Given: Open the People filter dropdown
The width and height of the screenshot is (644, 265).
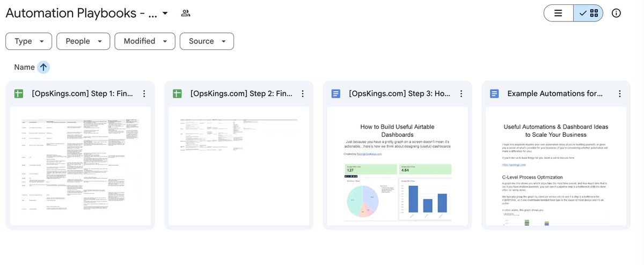Looking at the screenshot, I should pyautogui.click(x=83, y=41).
